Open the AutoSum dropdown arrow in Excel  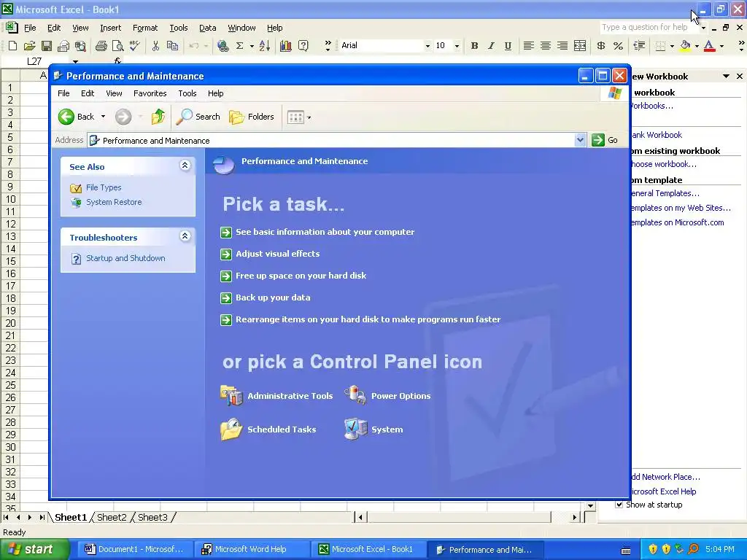252,46
